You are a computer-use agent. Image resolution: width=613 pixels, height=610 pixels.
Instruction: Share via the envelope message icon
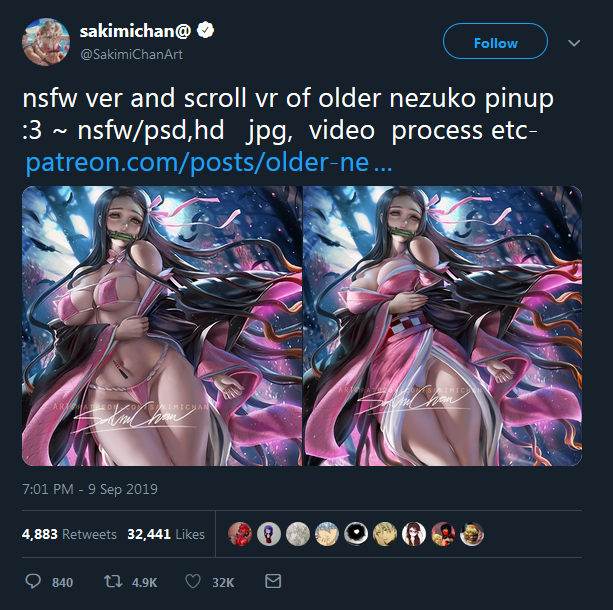point(273,581)
